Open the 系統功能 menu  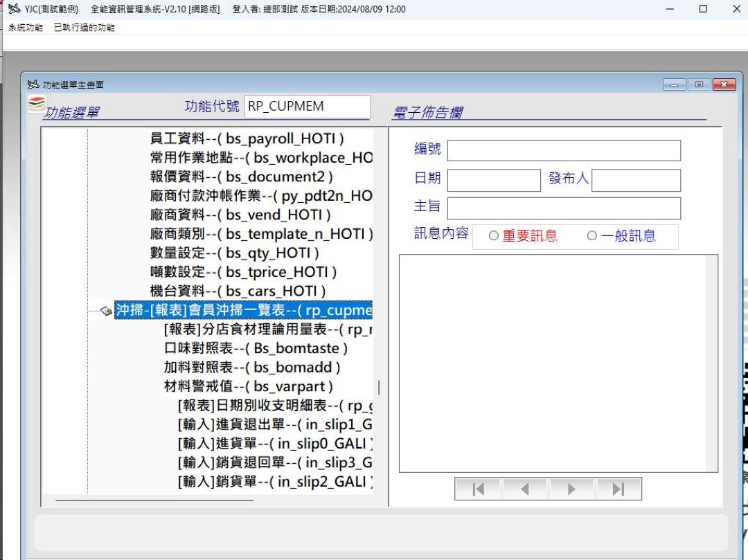25,28
